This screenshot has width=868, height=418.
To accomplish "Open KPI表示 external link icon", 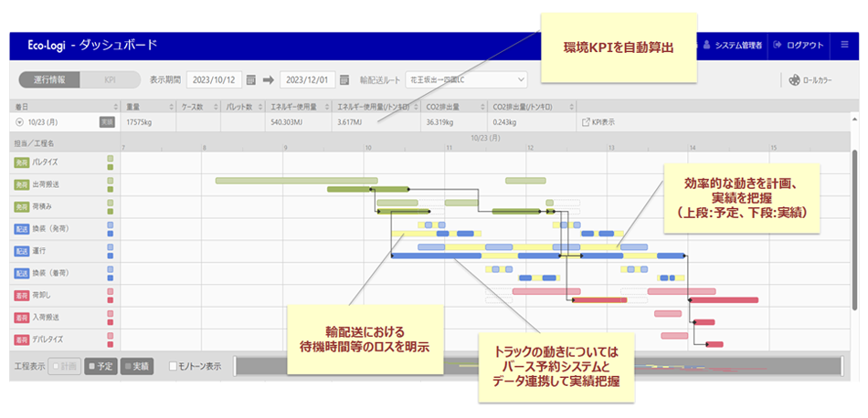I will pos(586,121).
